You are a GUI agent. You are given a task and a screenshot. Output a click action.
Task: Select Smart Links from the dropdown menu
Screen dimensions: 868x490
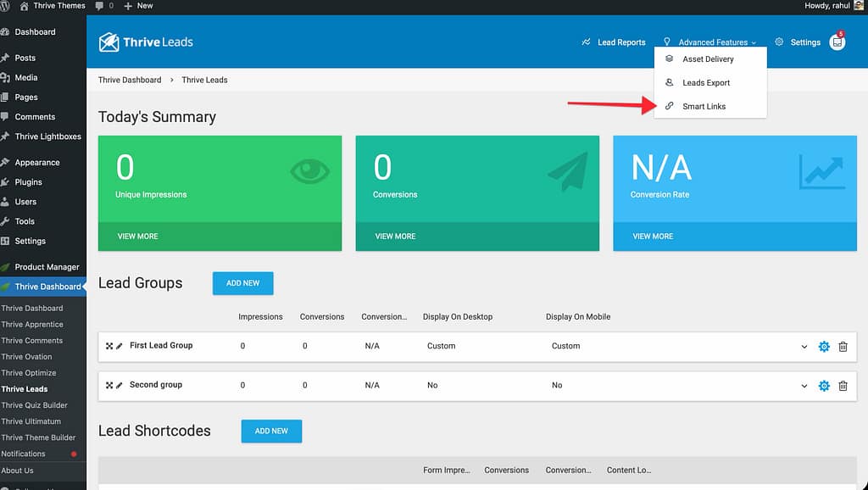pos(704,107)
